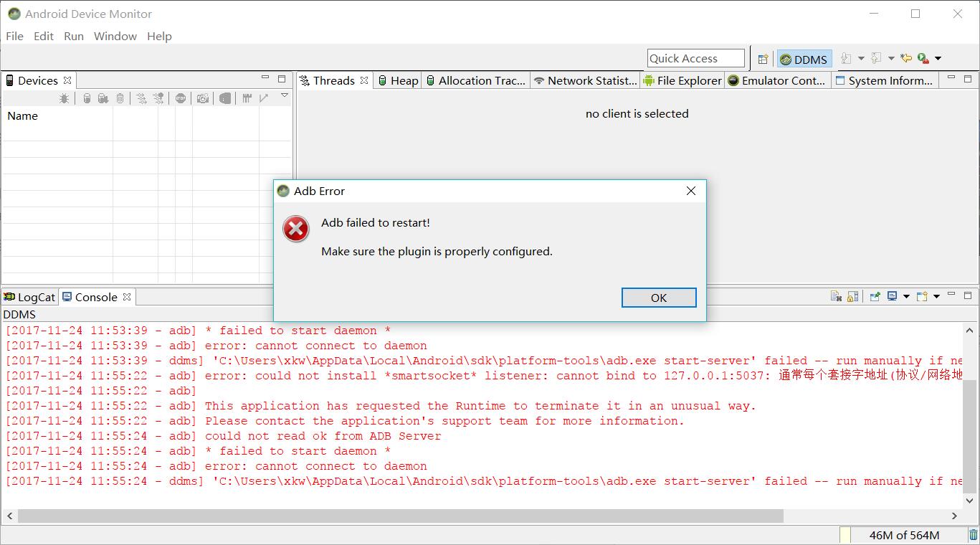Minimize the Threads view panel
Viewport: 980px width, 545px height.
951,77
